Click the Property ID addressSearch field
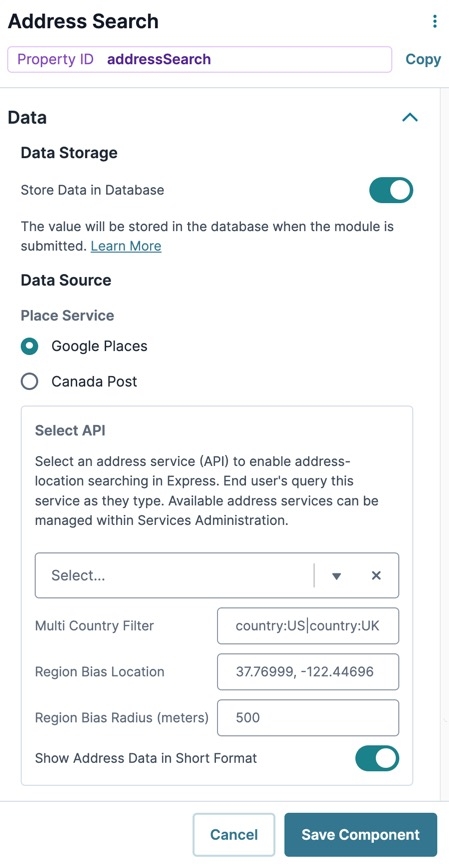The width and height of the screenshot is (449, 864). (199, 60)
